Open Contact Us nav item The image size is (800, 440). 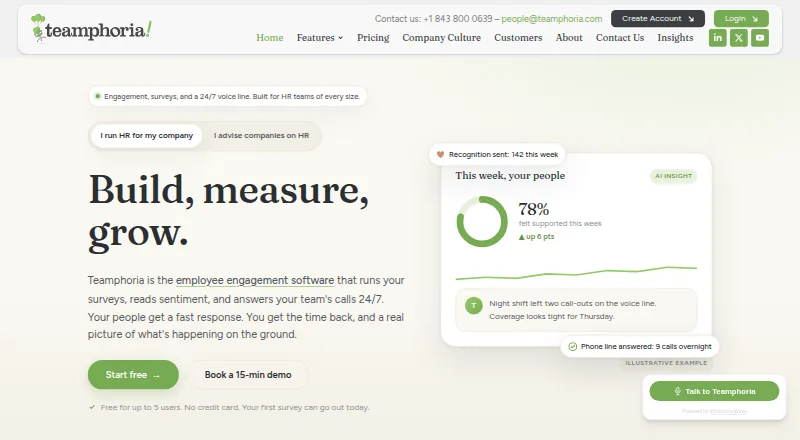[x=620, y=38]
